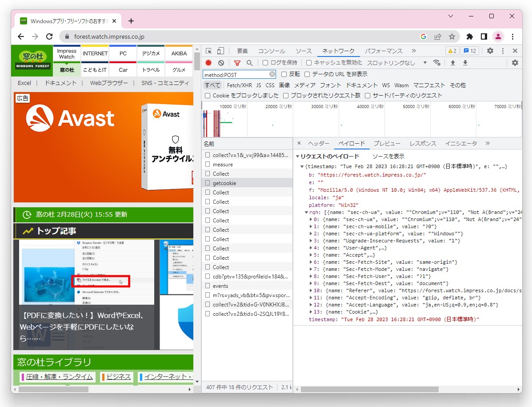Image resolution: width=532 pixels, height=407 pixels.
Task: Switch to the ソース tab
Action: (x=303, y=51)
